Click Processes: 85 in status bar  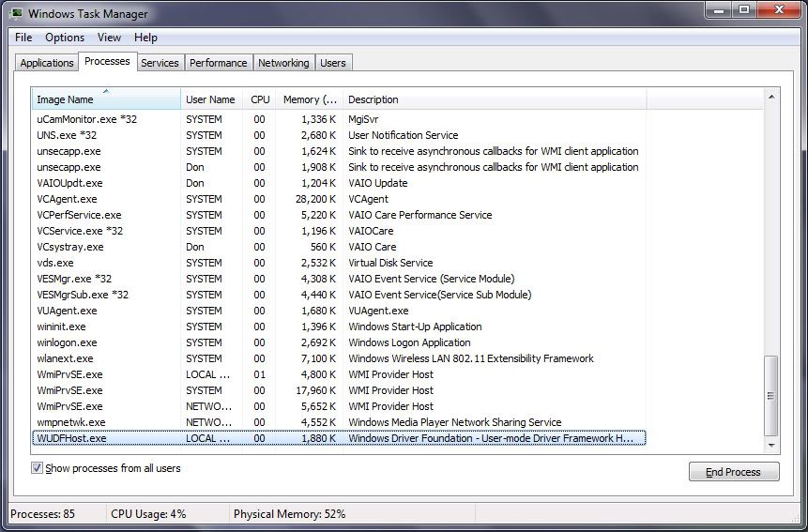pos(43,514)
